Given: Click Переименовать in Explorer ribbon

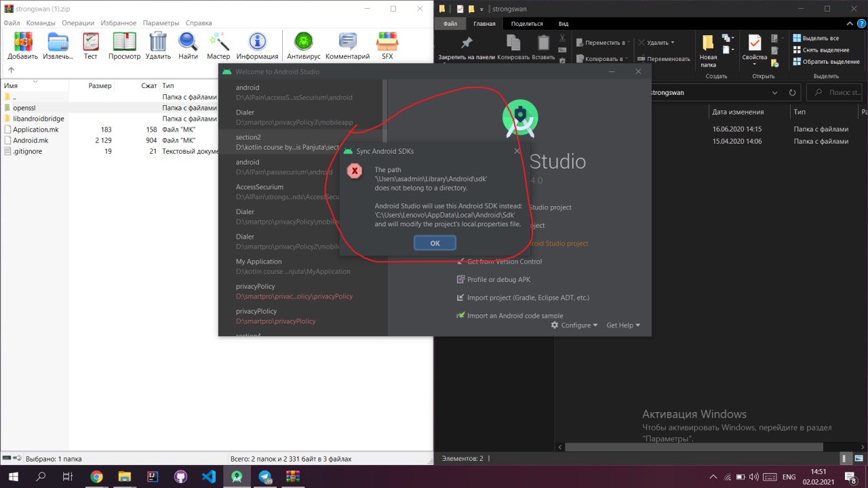Looking at the screenshot, I should 663,59.
